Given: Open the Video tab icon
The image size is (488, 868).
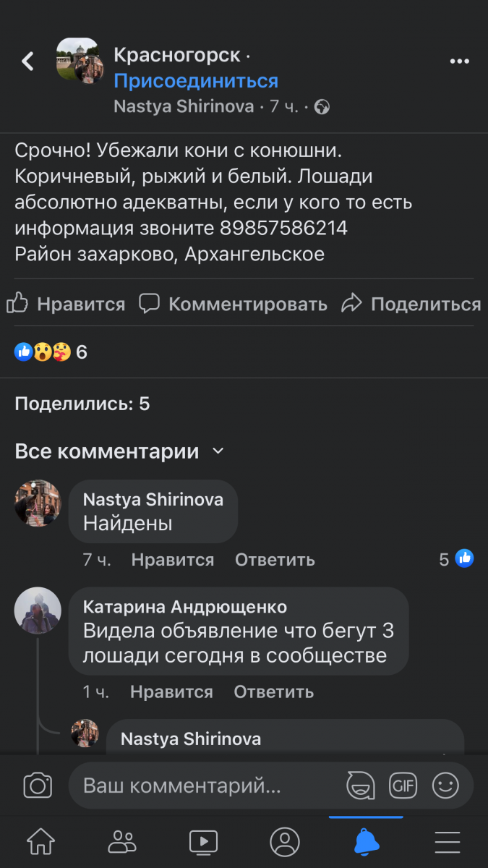Looking at the screenshot, I should 203,841.
